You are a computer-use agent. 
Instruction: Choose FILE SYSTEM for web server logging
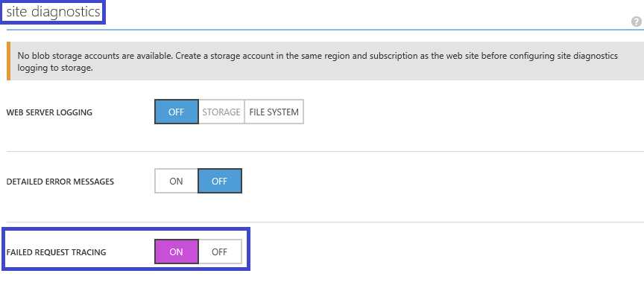274,112
